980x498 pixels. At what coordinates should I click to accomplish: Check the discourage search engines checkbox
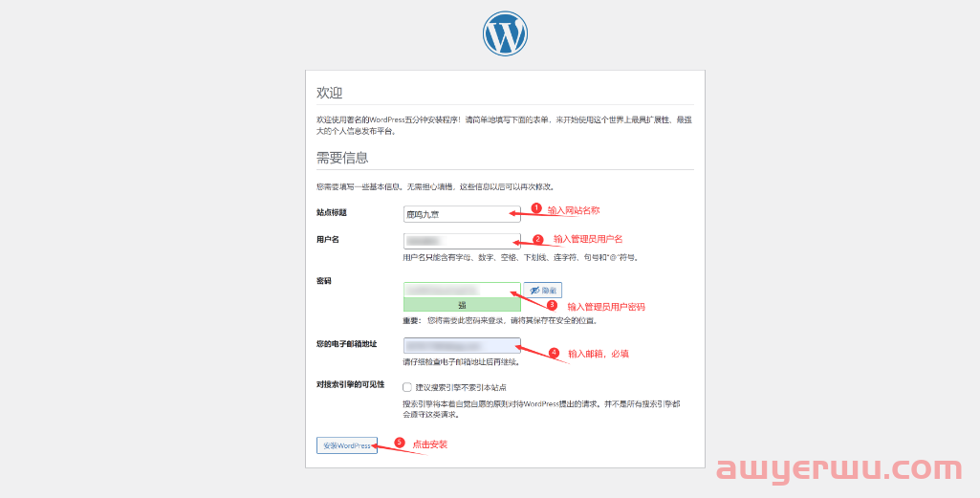click(x=407, y=387)
